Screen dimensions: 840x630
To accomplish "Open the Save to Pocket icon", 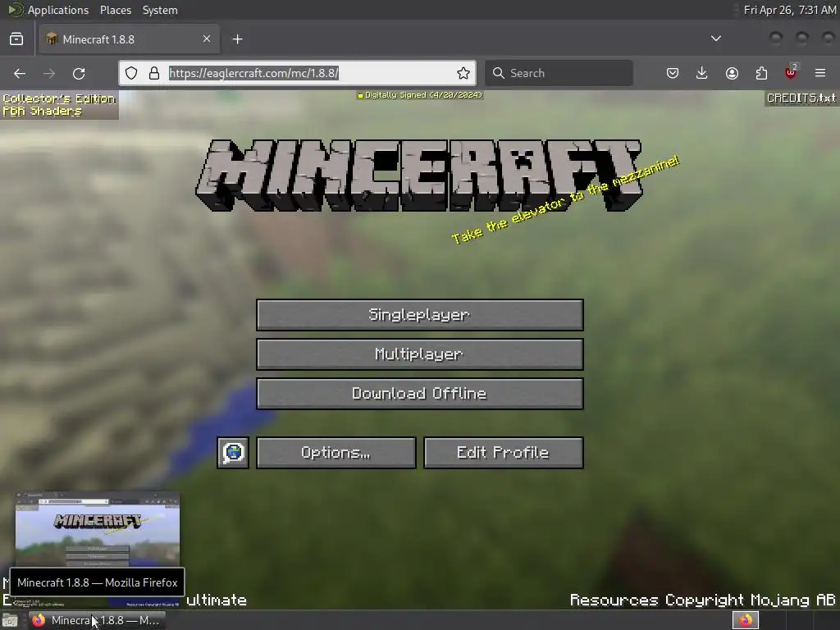I will click(x=673, y=73).
